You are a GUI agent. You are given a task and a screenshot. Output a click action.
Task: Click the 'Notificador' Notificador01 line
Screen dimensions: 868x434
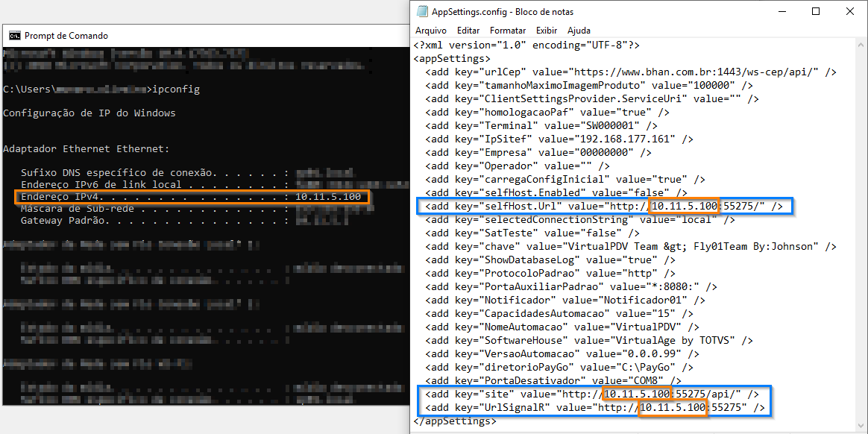coord(565,300)
